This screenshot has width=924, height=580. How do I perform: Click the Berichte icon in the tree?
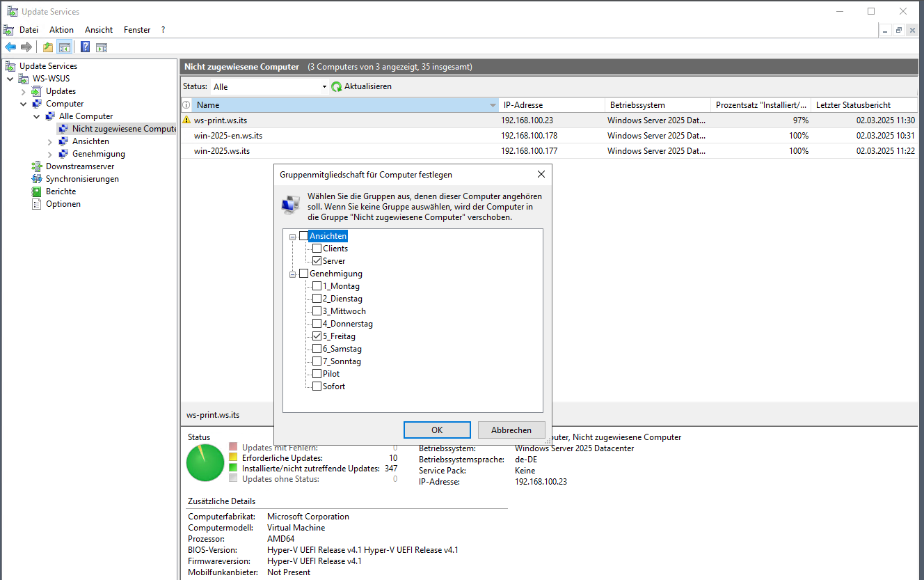tap(37, 191)
